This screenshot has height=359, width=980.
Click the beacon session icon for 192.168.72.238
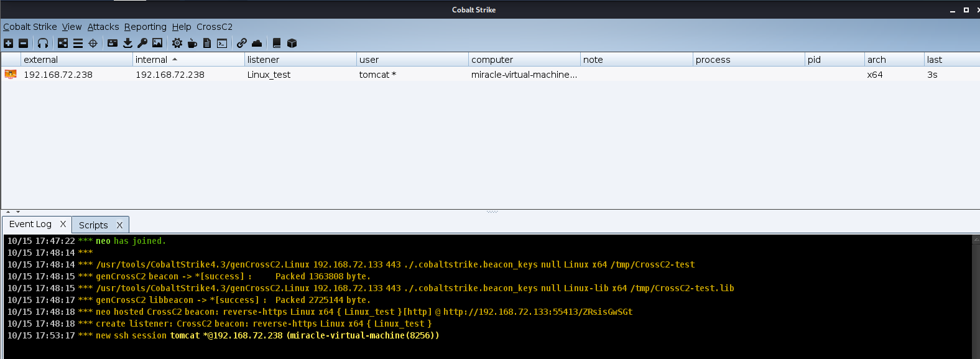11,74
